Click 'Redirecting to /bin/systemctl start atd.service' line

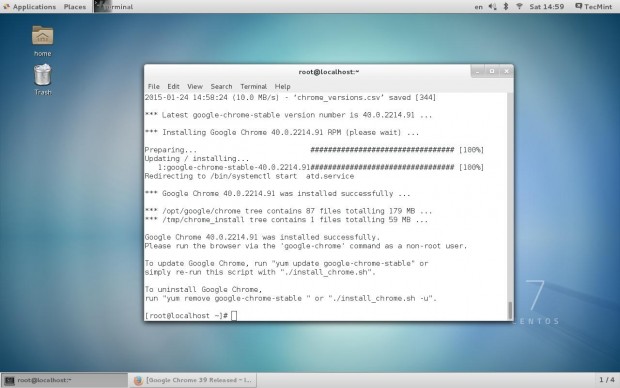pyautogui.click(x=249, y=176)
